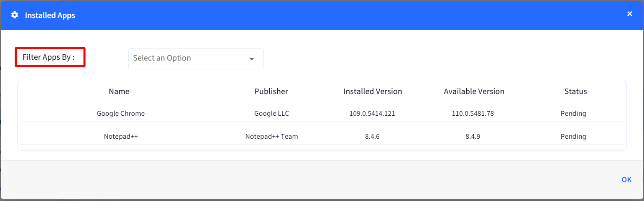Click the Available Version column header
The height and width of the screenshot is (201, 644).
click(x=474, y=91)
